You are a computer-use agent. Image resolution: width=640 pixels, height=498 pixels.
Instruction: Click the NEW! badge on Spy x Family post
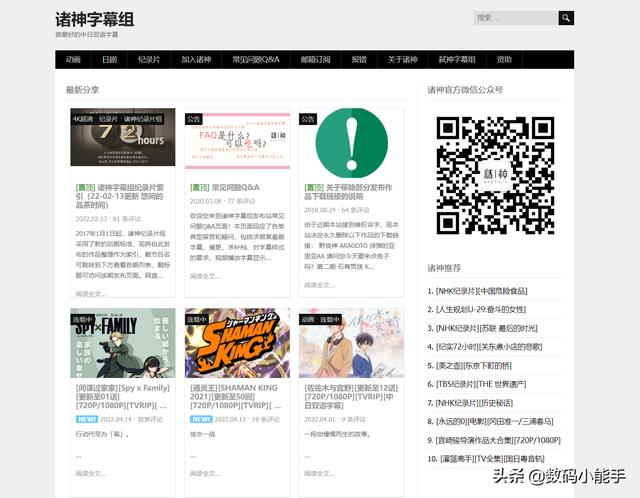point(88,420)
